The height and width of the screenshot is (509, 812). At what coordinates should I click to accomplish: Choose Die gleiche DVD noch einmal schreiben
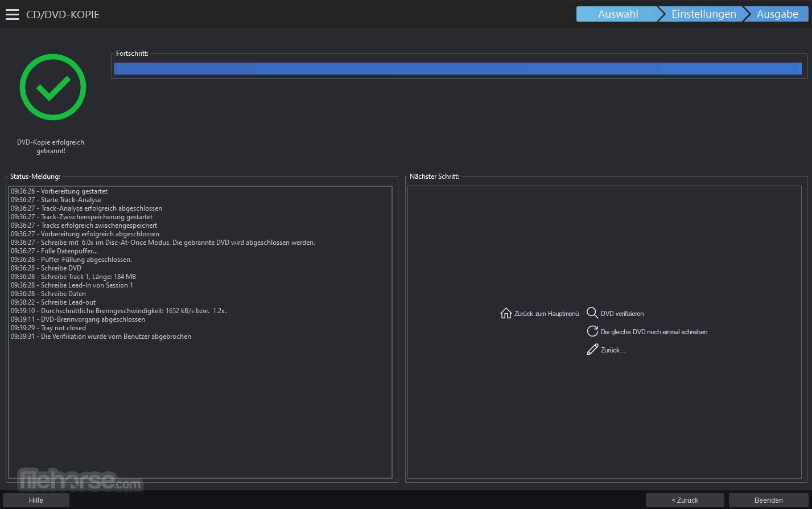point(654,332)
